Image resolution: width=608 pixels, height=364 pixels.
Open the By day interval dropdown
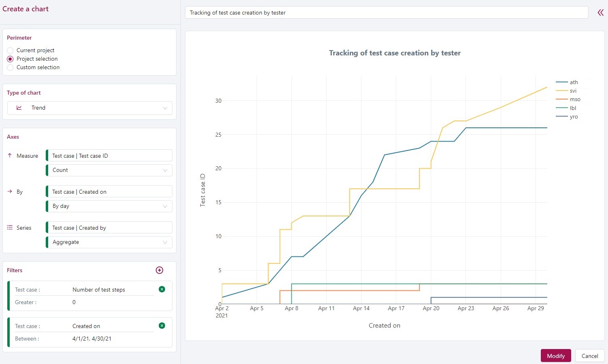tap(109, 206)
